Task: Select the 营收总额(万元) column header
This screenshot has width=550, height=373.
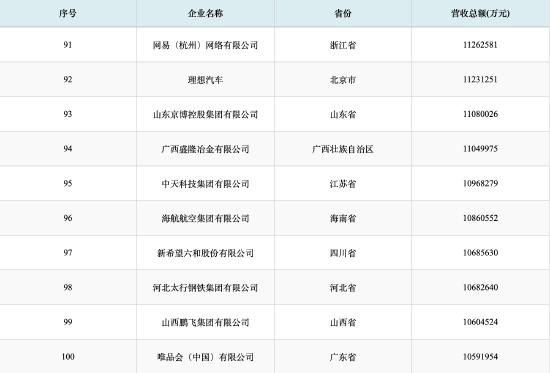Action: pos(480,13)
